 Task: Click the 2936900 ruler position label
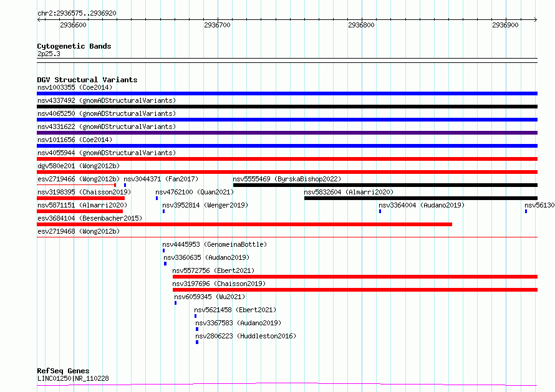pyautogui.click(x=505, y=25)
